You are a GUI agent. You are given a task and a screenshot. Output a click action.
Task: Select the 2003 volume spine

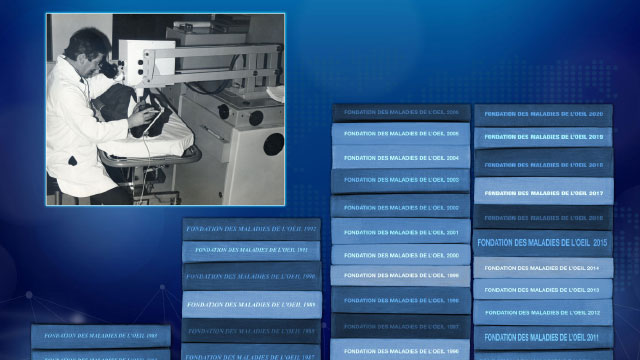pyautogui.click(x=400, y=181)
